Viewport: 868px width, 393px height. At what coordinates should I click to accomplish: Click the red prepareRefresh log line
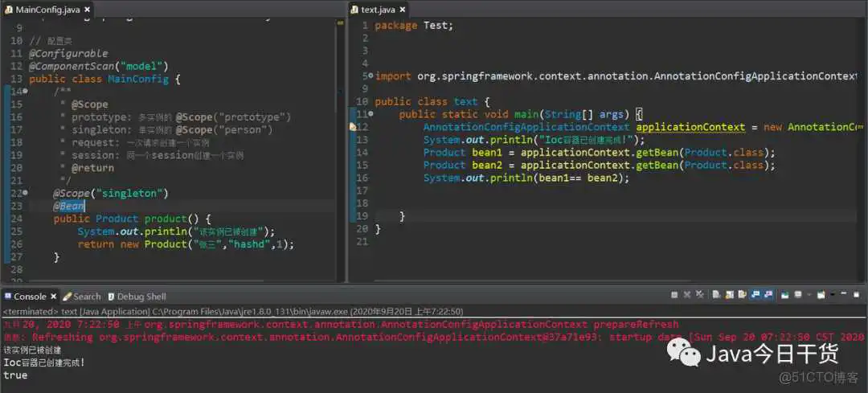[x=341, y=325]
